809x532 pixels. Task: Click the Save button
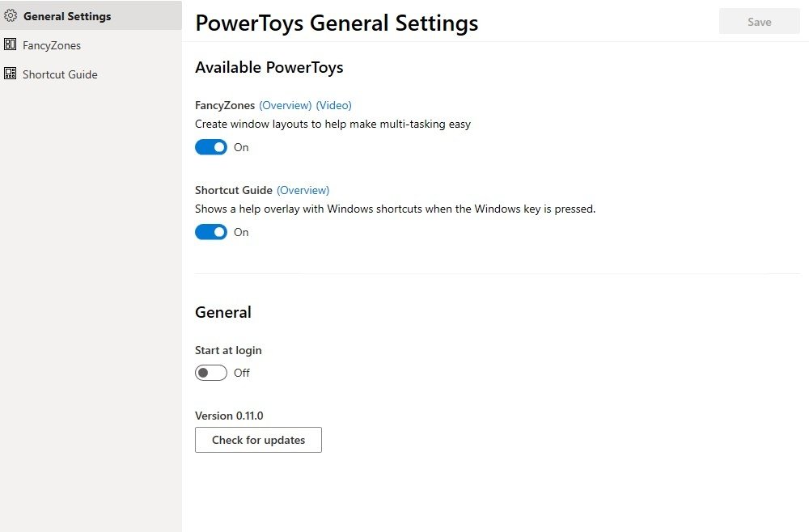pyautogui.click(x=760, y=22)
